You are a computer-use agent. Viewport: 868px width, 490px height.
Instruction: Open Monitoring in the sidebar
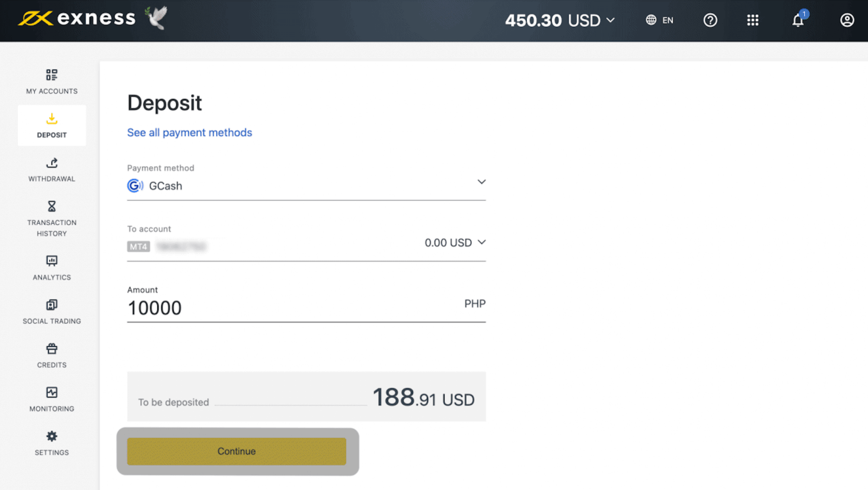tap(52, 399)
